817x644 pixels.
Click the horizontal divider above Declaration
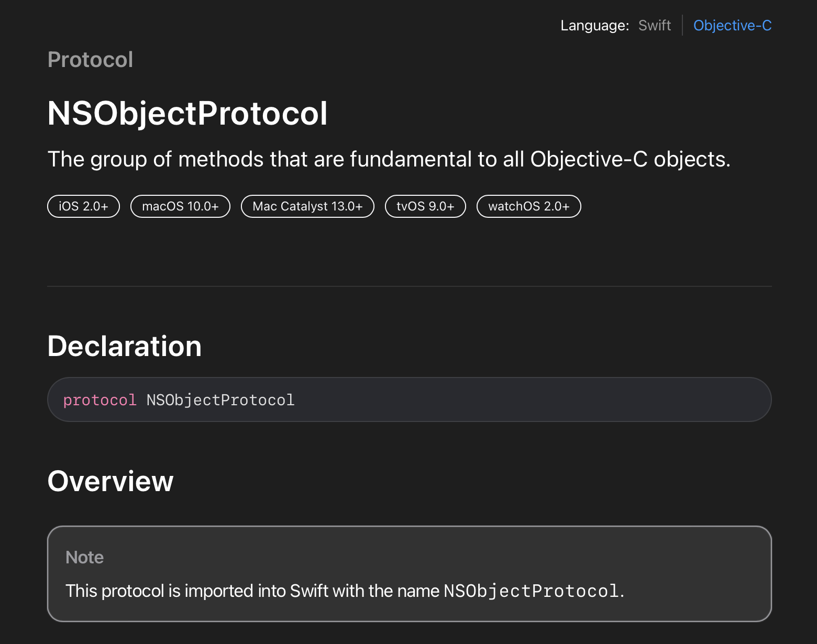[408, 286]
